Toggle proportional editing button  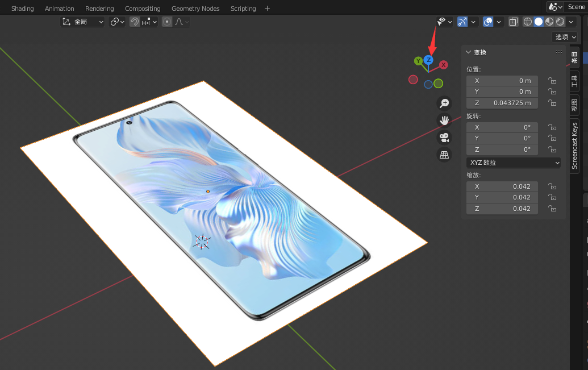167,22
